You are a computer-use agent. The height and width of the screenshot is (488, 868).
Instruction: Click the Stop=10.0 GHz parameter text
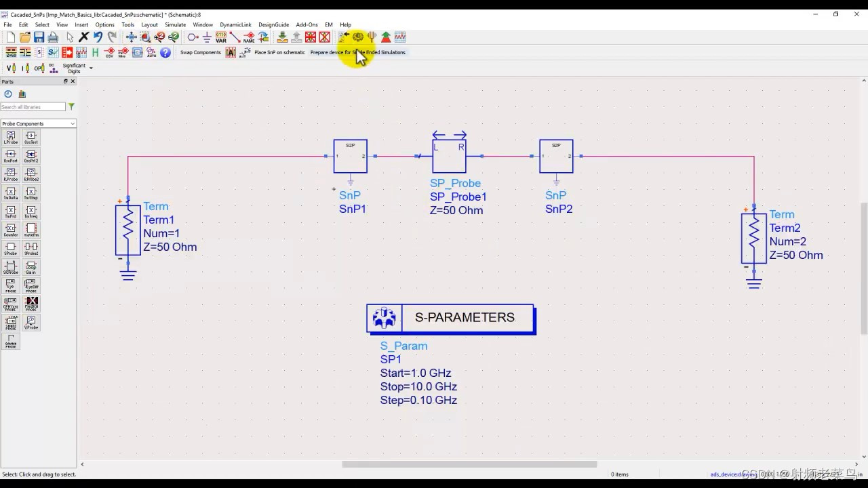coord(418,386)
